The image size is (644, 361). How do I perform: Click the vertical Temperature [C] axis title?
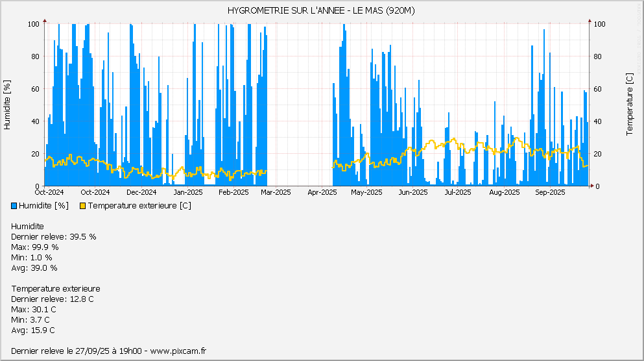pyautogui.click(x=629, y=105)
